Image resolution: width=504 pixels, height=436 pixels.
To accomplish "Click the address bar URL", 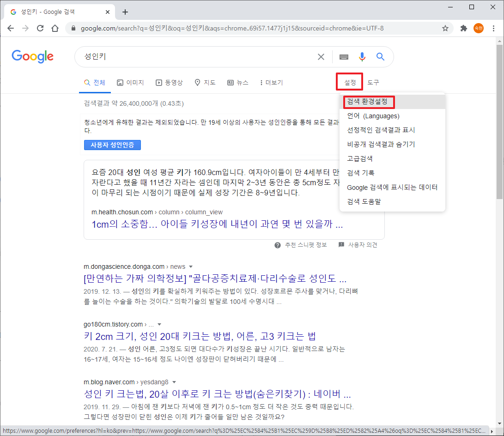I will (x=232, y=28).
